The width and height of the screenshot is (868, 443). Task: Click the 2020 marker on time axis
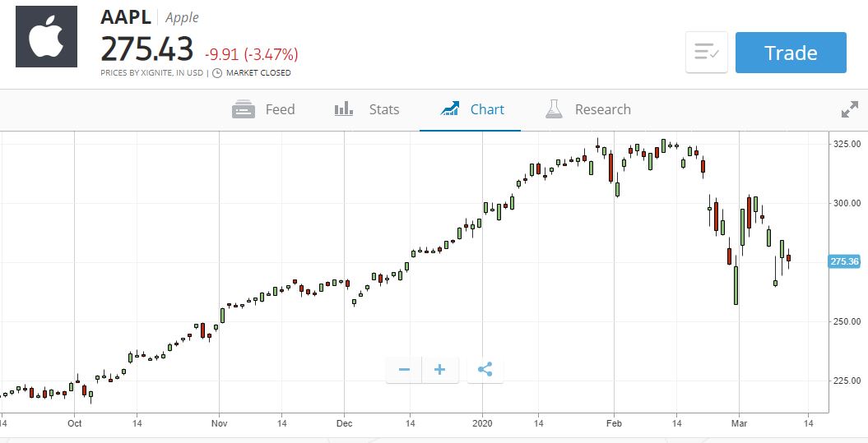click(482, 423)
